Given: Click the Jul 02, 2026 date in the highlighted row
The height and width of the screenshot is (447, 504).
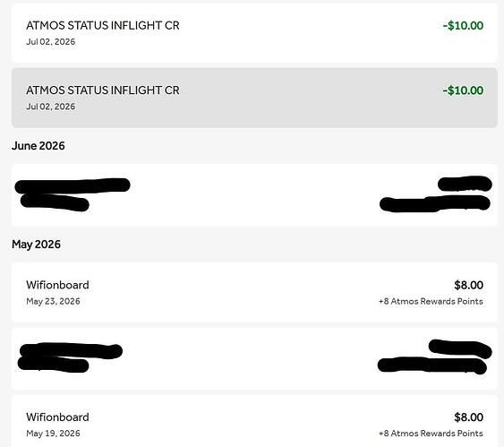Looking at the screenshot, I should pos(51,107).
